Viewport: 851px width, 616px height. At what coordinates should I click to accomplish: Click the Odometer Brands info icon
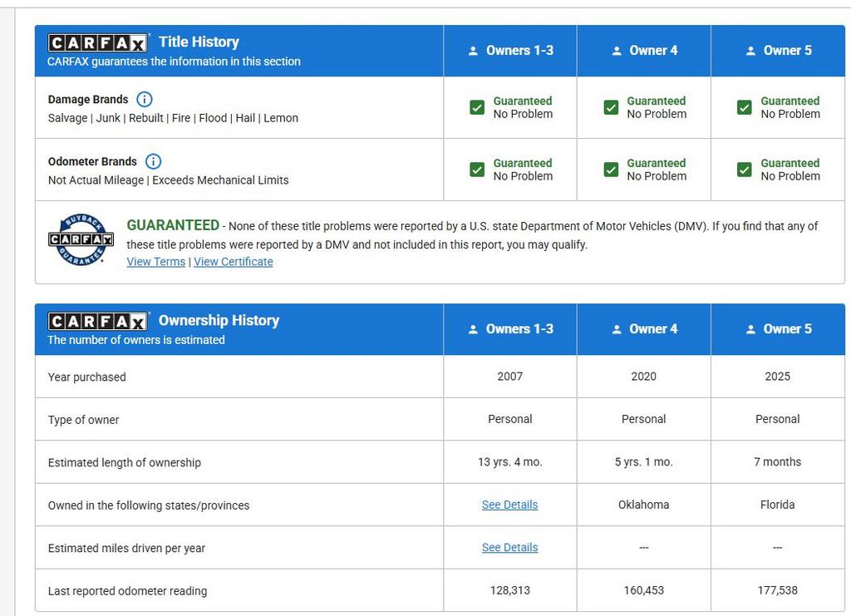[x=153, y=161]
